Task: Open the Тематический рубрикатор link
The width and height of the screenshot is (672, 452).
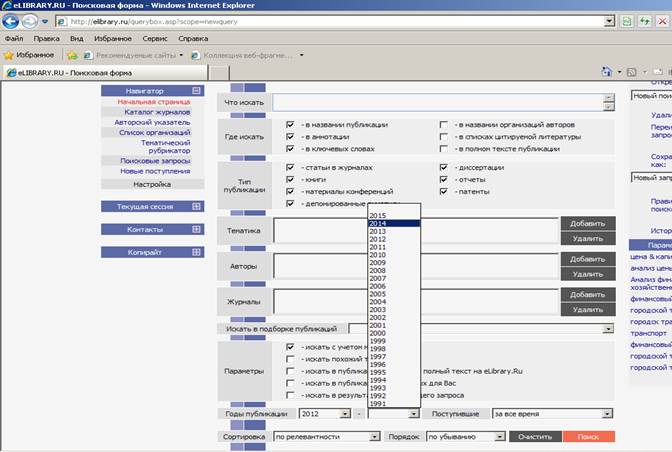Action: tap(165, 147)
